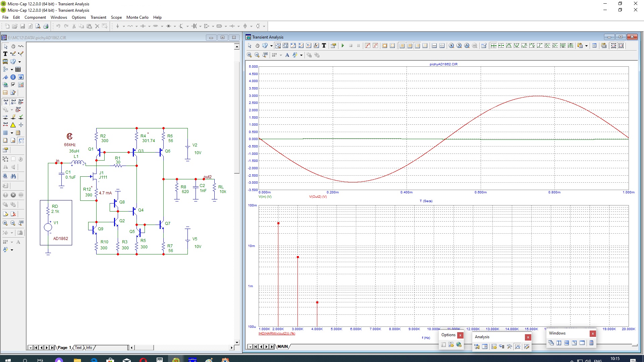
Task: Toggle the grid display icon
Action: 5,133
